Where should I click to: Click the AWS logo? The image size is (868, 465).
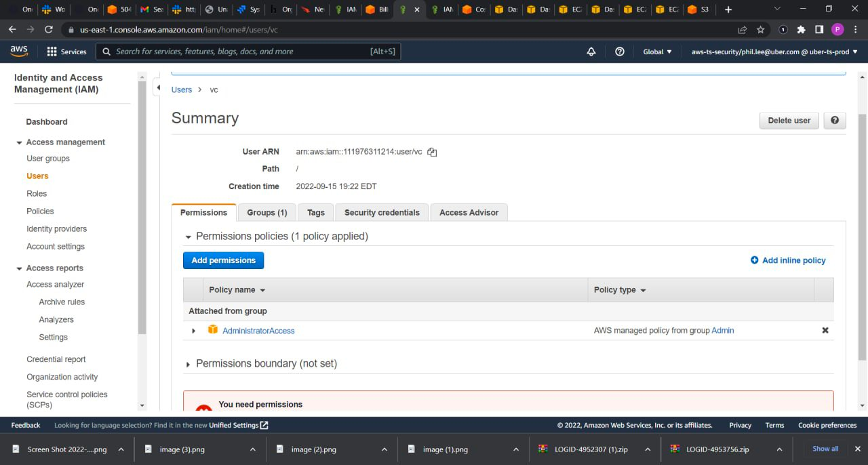[18, 51]
